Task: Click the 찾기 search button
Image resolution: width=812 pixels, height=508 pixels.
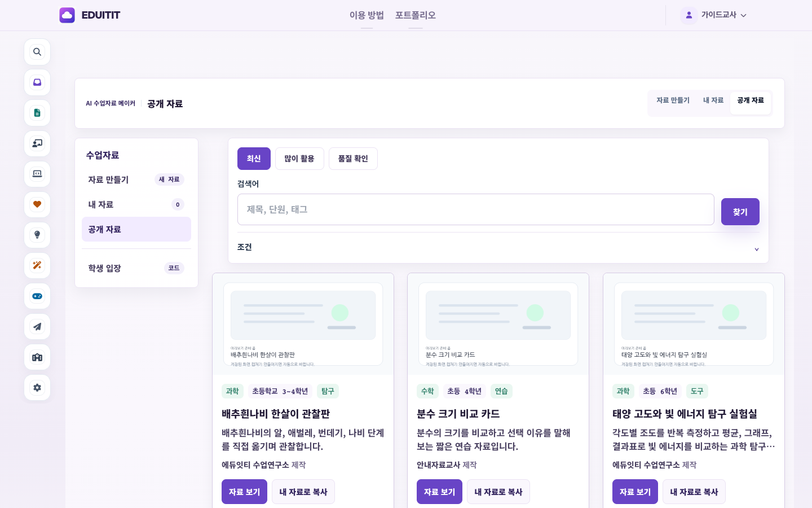Action: pyautogui.click(x=740, y=212)
